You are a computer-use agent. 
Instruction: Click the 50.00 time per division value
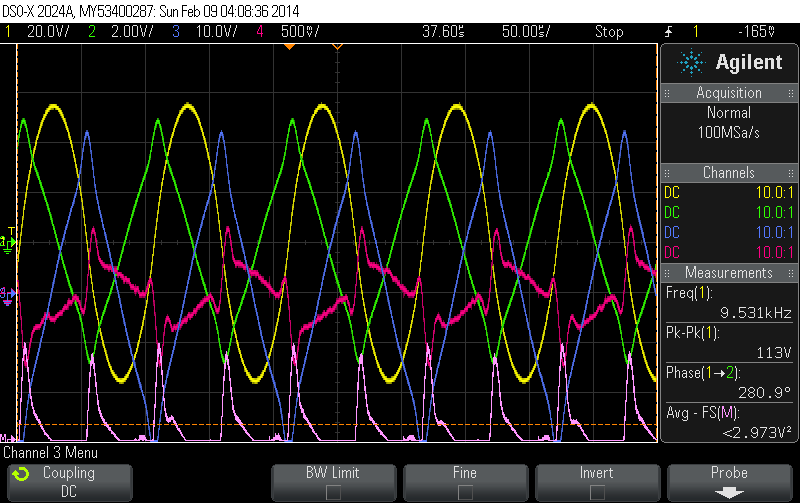click(526, 32)
